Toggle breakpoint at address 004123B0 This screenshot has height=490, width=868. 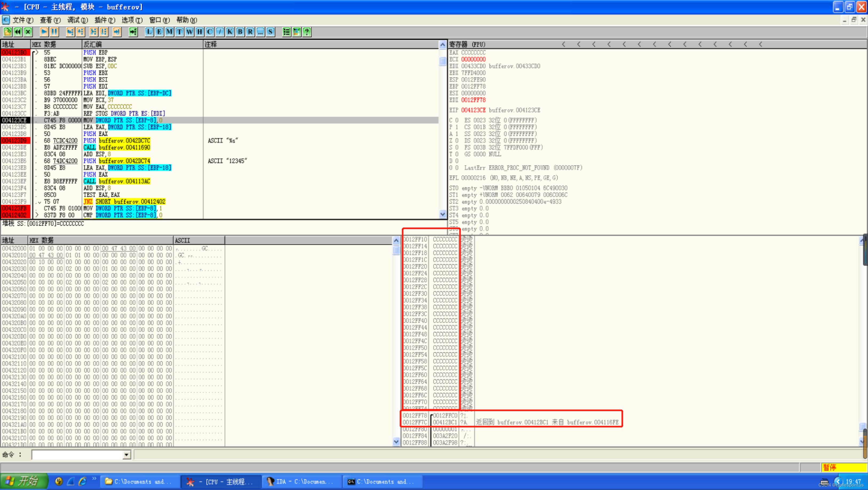tap(15, 53)
